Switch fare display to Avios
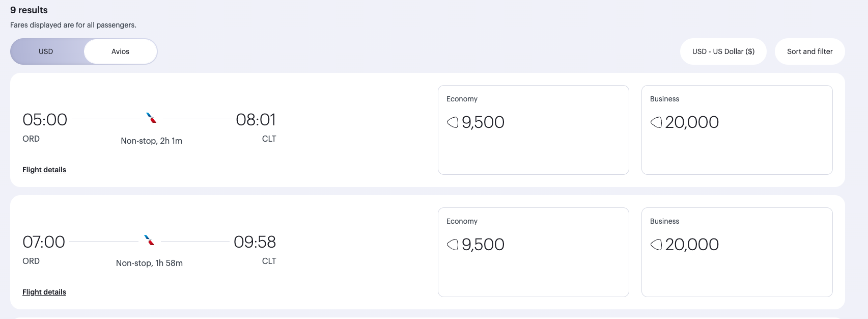 [121, 51]
